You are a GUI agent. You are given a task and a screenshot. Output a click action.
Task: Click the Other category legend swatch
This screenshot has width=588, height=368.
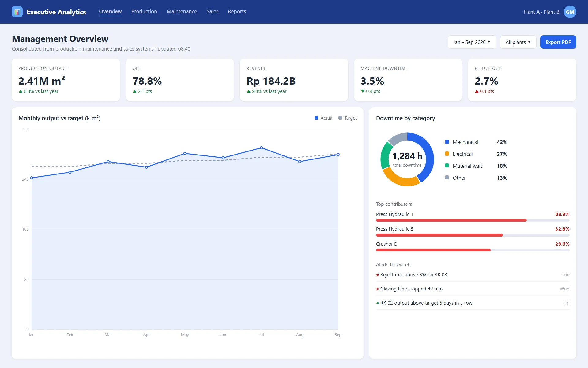[447, 178]
